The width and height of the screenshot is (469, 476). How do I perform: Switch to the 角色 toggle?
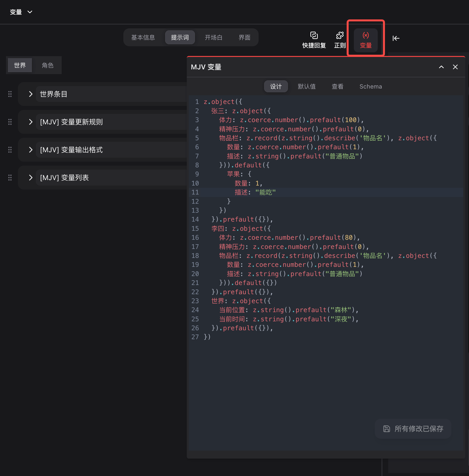pyautogui.click(x=47, y=65)
